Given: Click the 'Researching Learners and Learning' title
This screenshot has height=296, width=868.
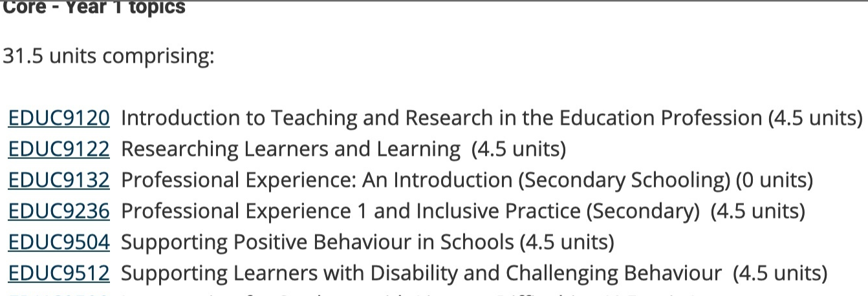Looking at the screenshot, I should tap(291, 149).
